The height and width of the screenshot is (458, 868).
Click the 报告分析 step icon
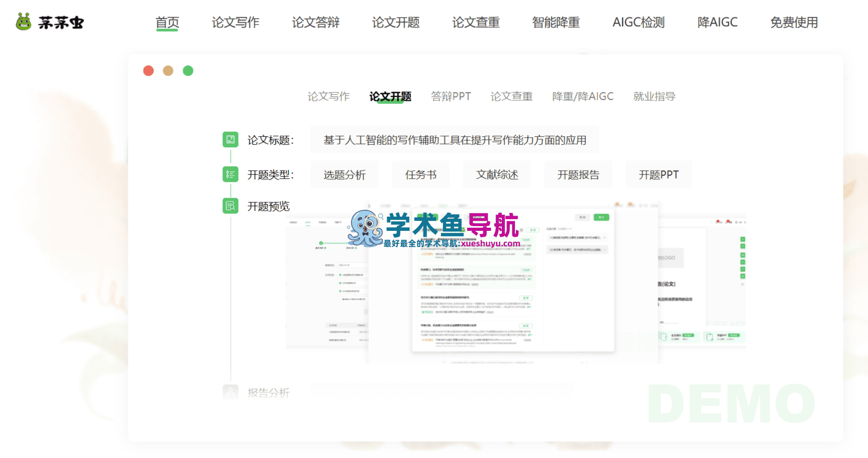[230, 392]
